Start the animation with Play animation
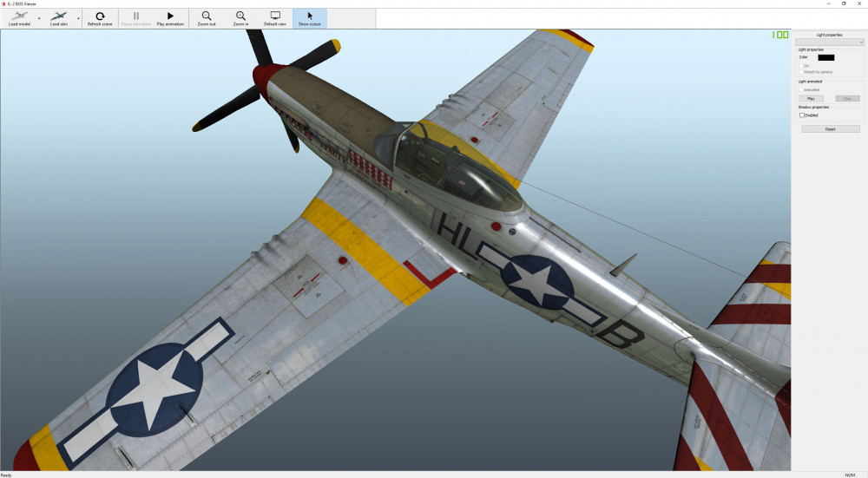This screenshot has width=868, height=478. 170,17
